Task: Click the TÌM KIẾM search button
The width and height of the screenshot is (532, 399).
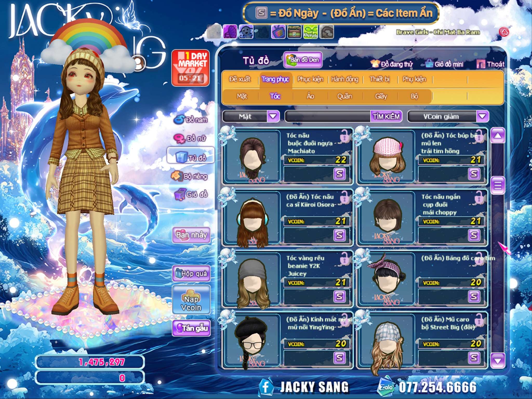Action: [x=386, y=116]
